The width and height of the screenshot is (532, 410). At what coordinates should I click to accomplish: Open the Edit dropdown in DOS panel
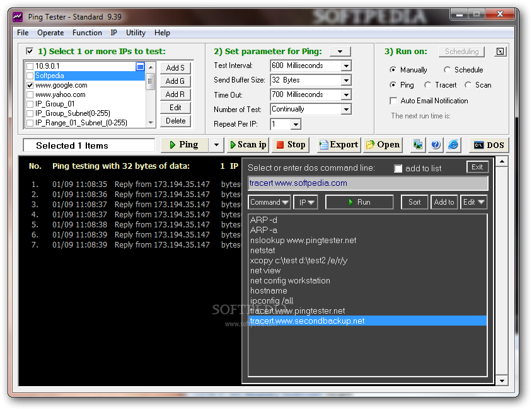tap(473, 202)
